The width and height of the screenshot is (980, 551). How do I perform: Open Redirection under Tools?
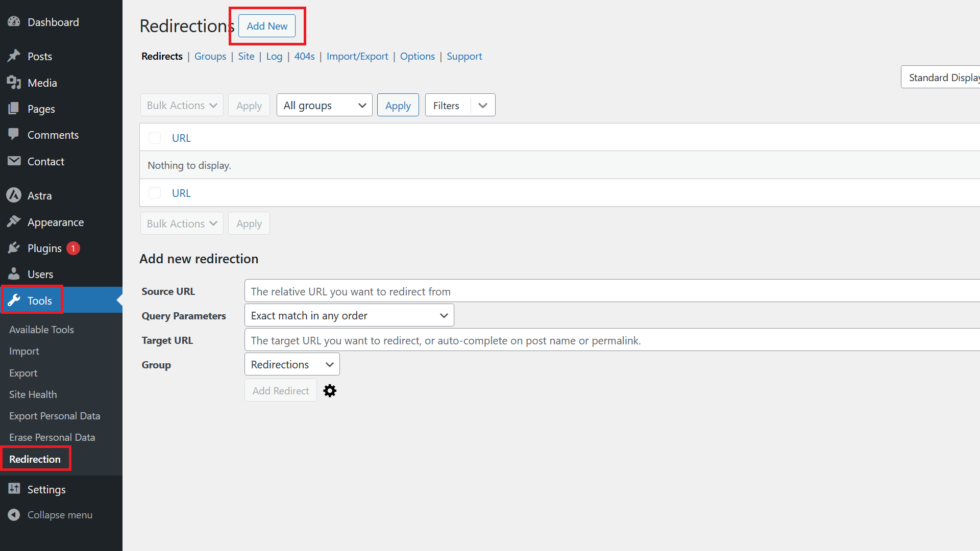pyautogui.click(x=35, y=459)
